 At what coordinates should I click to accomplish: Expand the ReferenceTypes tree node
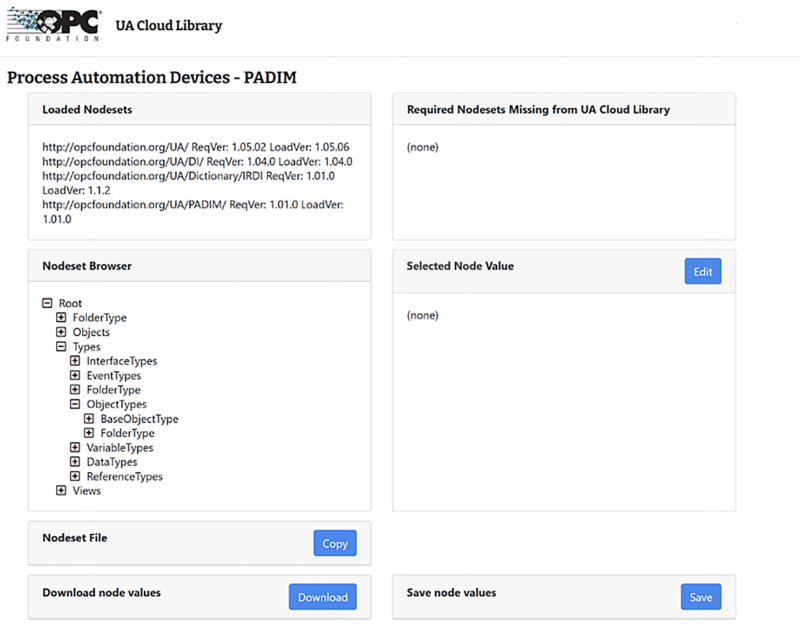(x=75, y=477)
